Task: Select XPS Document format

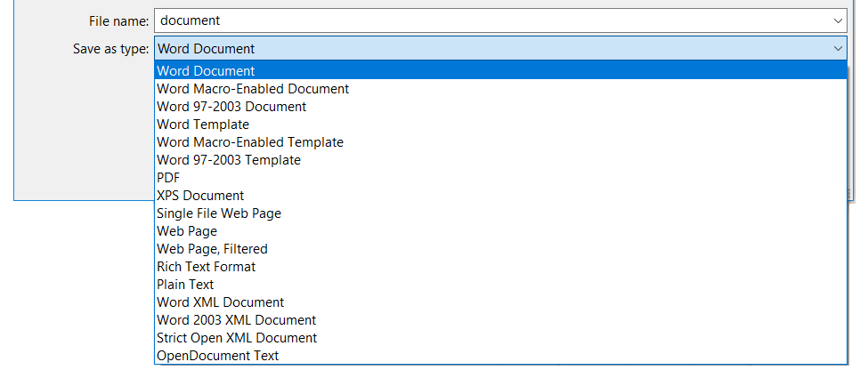Action: coord(500,196)
